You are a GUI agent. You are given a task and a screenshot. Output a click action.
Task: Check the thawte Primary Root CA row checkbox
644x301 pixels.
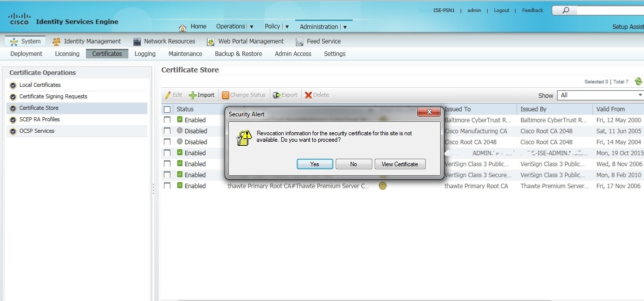[167, 186]
